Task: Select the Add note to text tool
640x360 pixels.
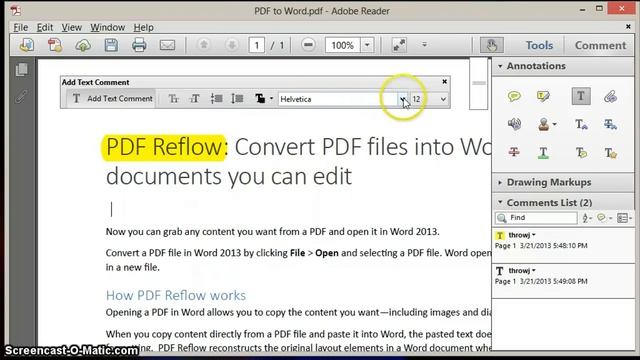Action: click(x=581, y=153)
